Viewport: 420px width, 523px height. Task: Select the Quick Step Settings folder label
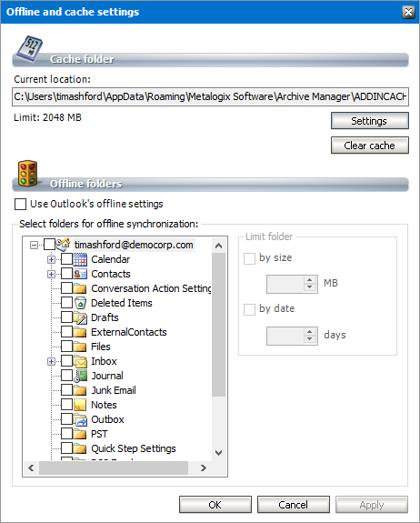tap(134, 449)
